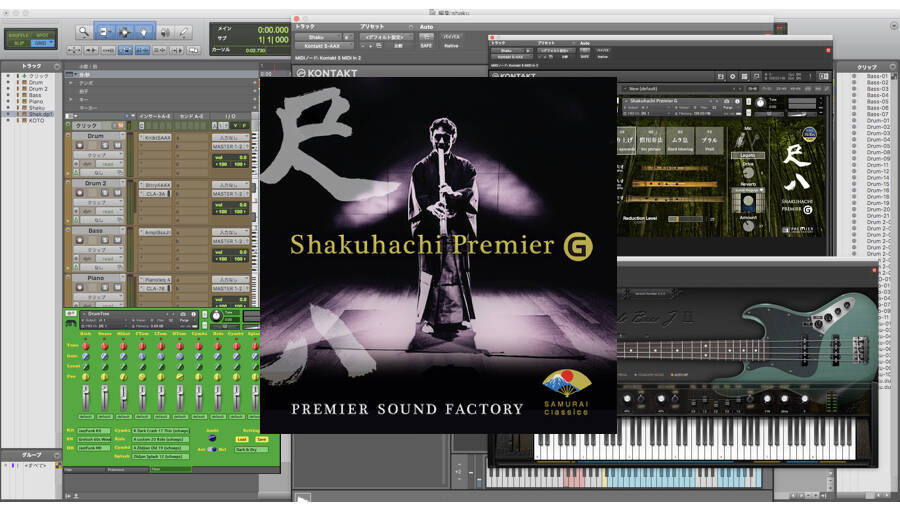Click the Samurai Classics fan logo
This screenshot has width=900, height=511.
[x=567, y=384]
